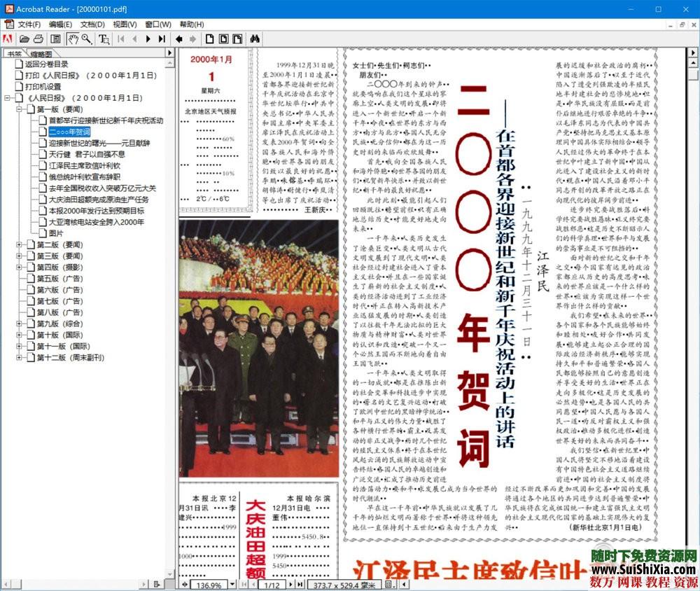700x591 pixels.
Task: Open the 打印机设置 bookmark
Action: (x=41, y=87)
